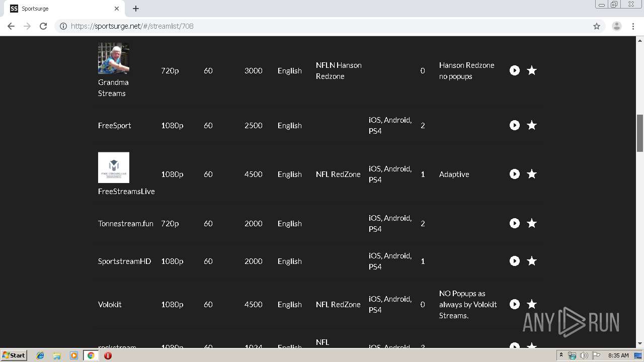Click the 2500 bitrate value
Screen dimensions: 644x362
click(x=254, y=125)
